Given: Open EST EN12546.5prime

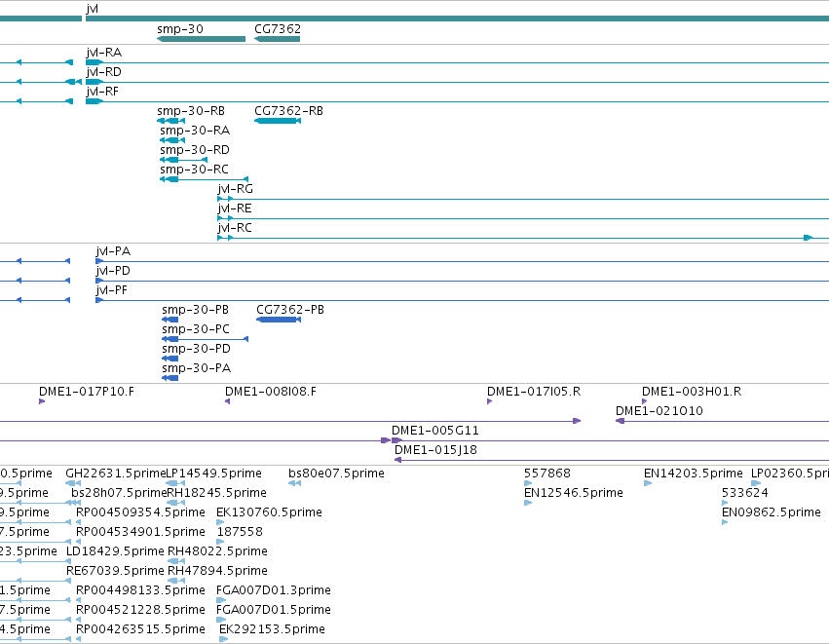Looking at the screenshot, I should tap(574, 493).
